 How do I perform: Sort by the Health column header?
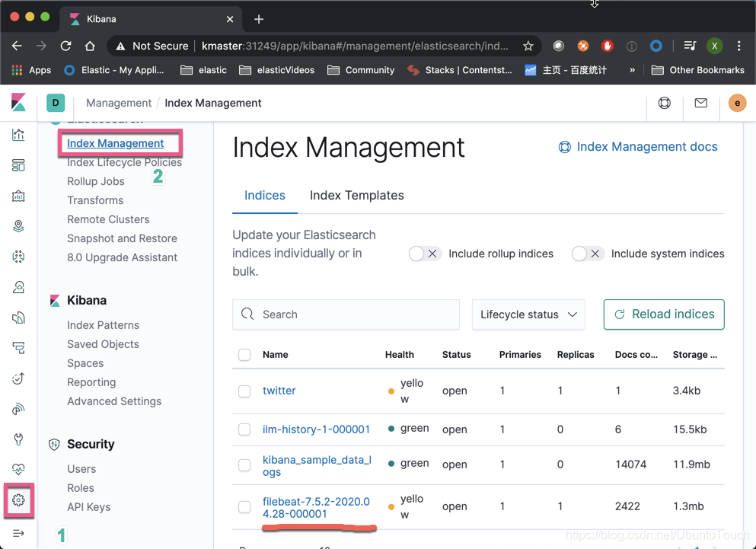399,355
